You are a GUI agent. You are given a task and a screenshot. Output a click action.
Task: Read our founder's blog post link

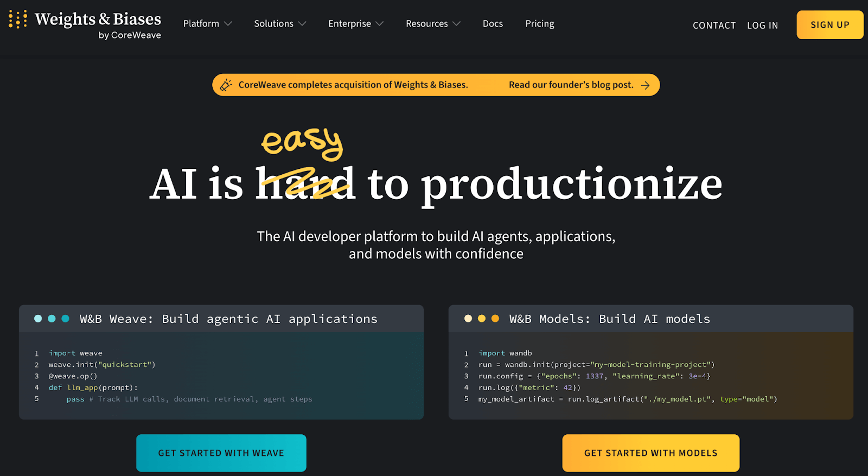(571, 85)
